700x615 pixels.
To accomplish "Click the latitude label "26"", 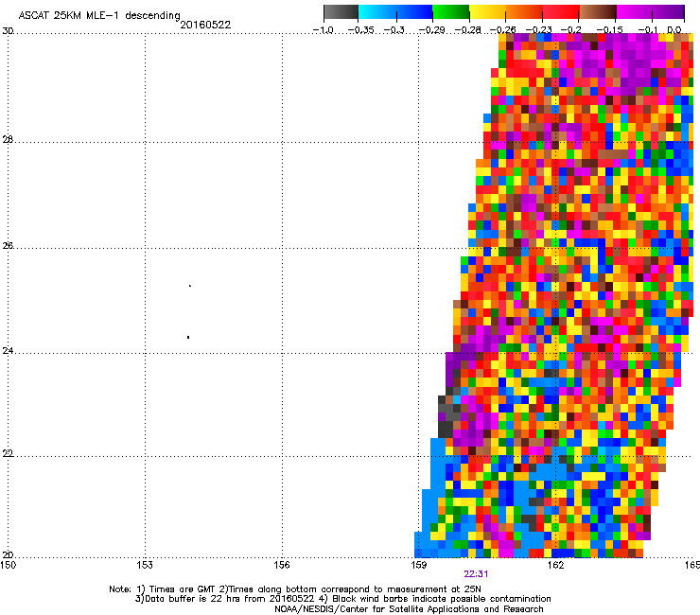I will point(8,246).
